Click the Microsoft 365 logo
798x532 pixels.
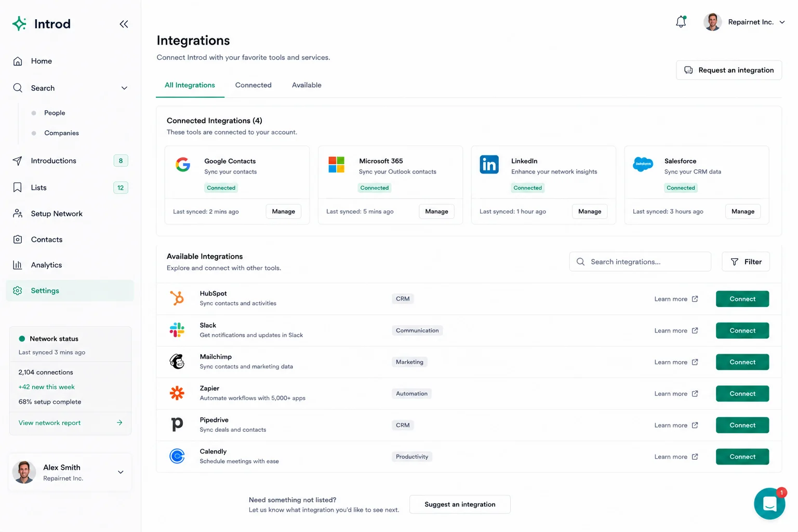pos(337,165)
